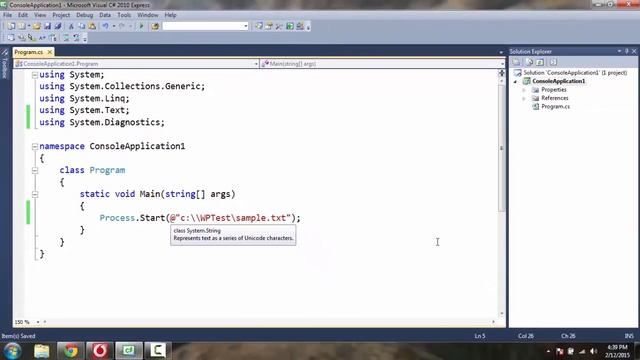
Task: Click the Extension Manager toolbar icon
Action: click(300, 26)
